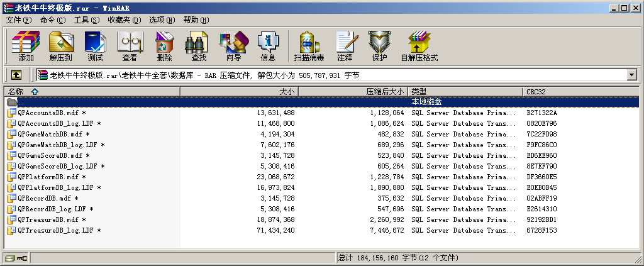Screen dimensions: 644x266
Task: Click the drive icon in status bar
Action: coord(10,258)
